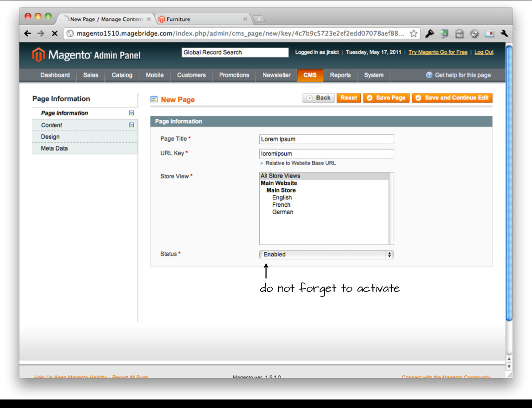Click the browser forward arrow
Viewport: 532px width, 410px height.
[41, 33]
